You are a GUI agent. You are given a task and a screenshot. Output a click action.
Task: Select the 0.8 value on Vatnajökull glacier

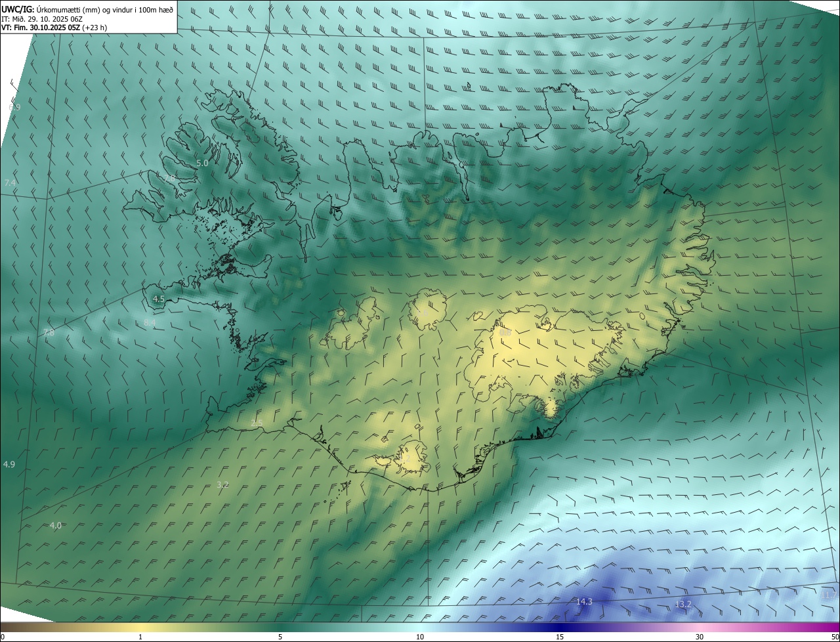tap(505, 332)
